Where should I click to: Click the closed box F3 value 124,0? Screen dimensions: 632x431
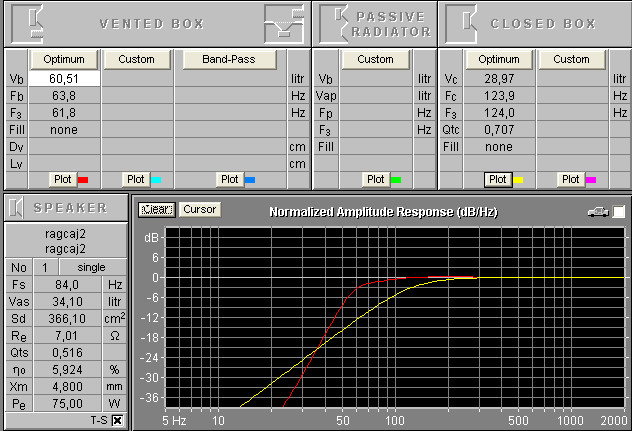tap(499, 113)
